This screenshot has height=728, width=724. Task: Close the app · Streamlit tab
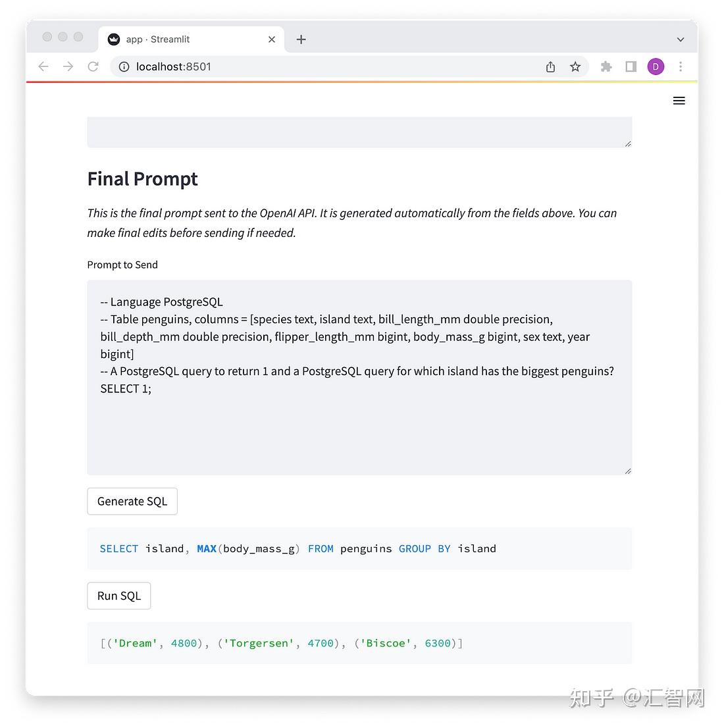pyautogui.click(x=272, y=39)
